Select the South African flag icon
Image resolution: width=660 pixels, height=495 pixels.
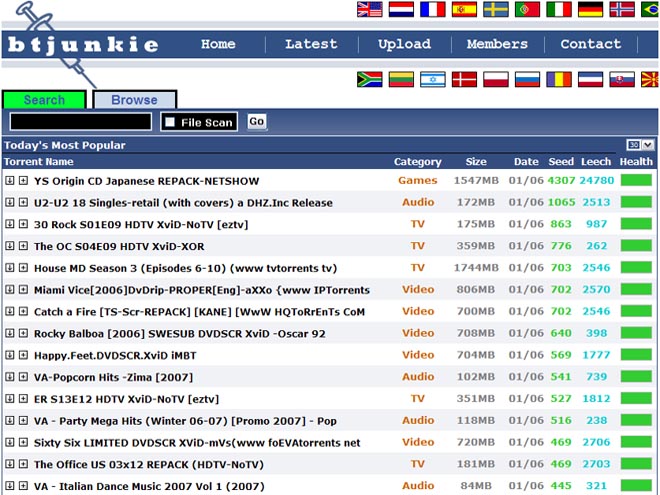click(x=368, y=79)
